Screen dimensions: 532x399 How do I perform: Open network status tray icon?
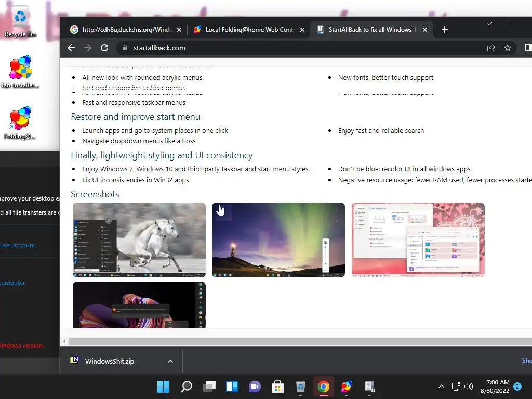[456, 387]
